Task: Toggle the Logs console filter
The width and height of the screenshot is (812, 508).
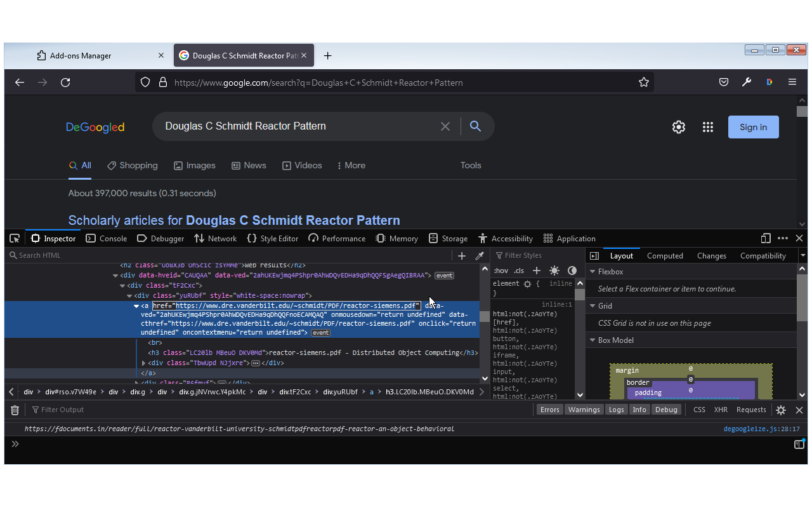Action: [617, 410]
